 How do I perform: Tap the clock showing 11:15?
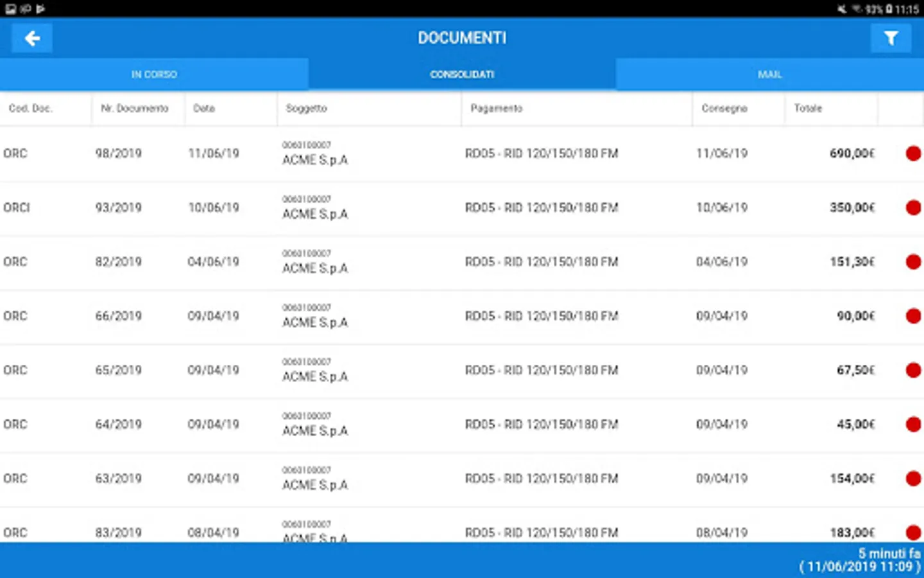(x=907, y=9)
